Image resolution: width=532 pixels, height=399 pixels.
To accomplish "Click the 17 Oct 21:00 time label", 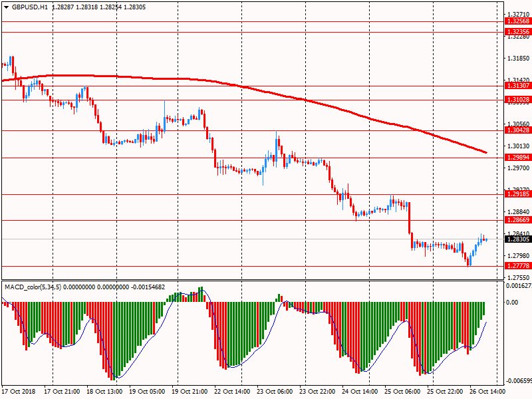I will (x=62, y=391).
